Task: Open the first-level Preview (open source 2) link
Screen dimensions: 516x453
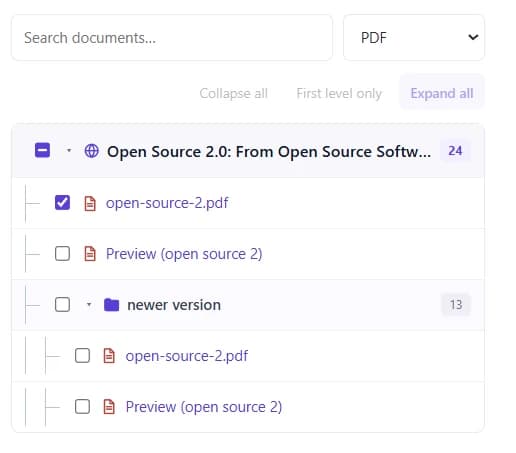Action: click(x=184, y=254)
